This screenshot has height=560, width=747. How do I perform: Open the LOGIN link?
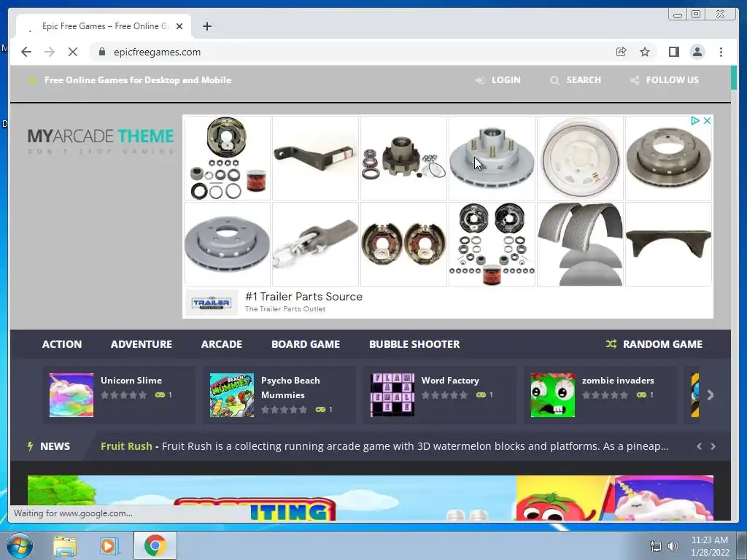[498, 80]
